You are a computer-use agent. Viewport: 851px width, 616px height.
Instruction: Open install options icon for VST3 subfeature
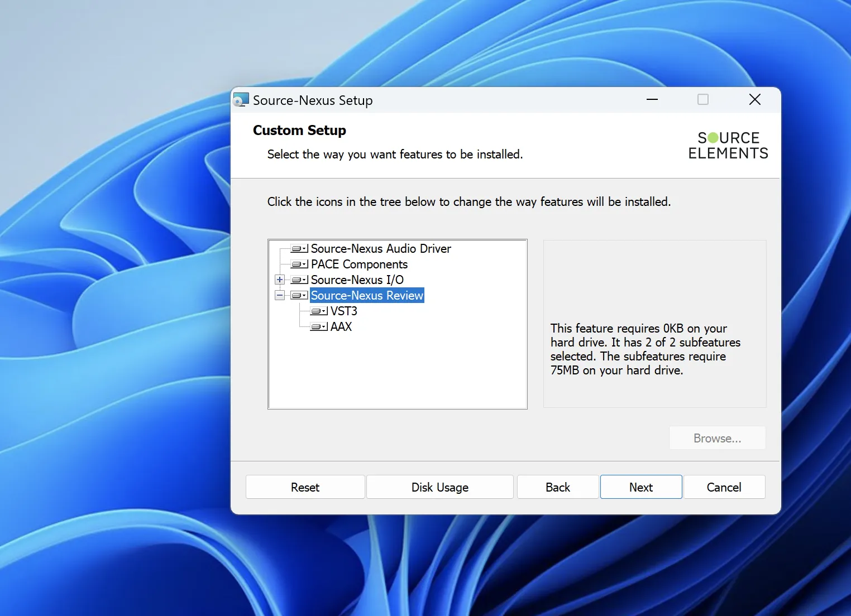tap(319, 311)
